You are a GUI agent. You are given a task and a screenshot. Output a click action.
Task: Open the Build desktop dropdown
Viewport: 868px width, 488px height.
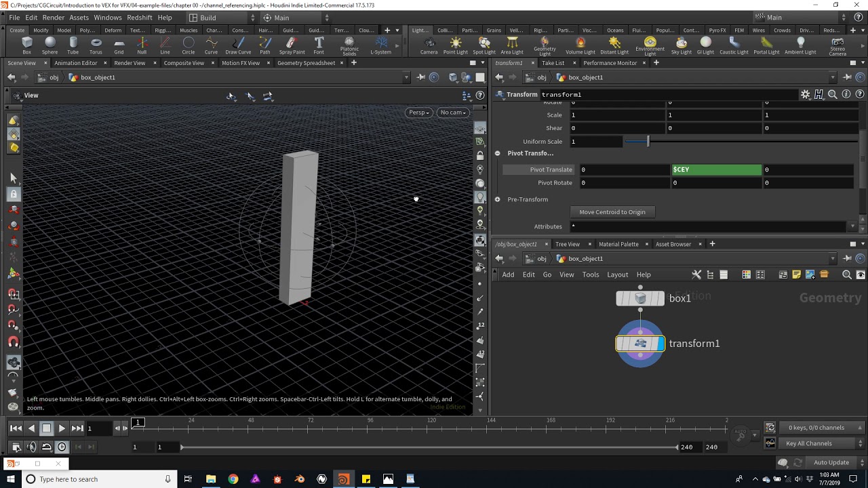pos(220,18)
